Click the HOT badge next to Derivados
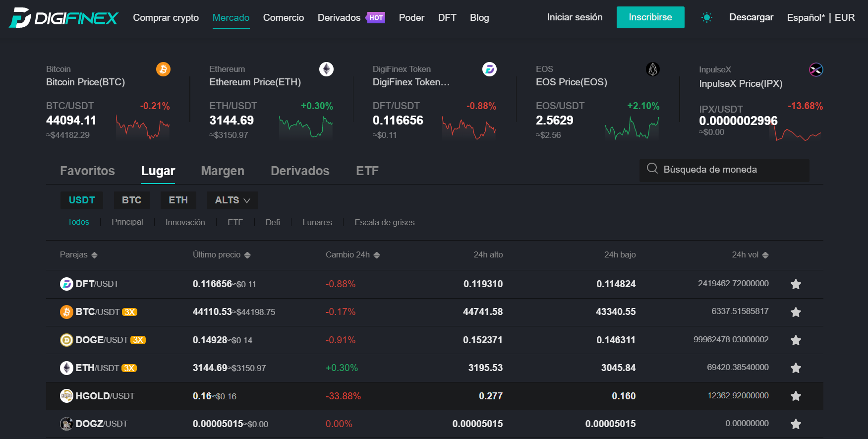Image resolution: width=868 pixels, height=439 pixels. click(376, 17)
